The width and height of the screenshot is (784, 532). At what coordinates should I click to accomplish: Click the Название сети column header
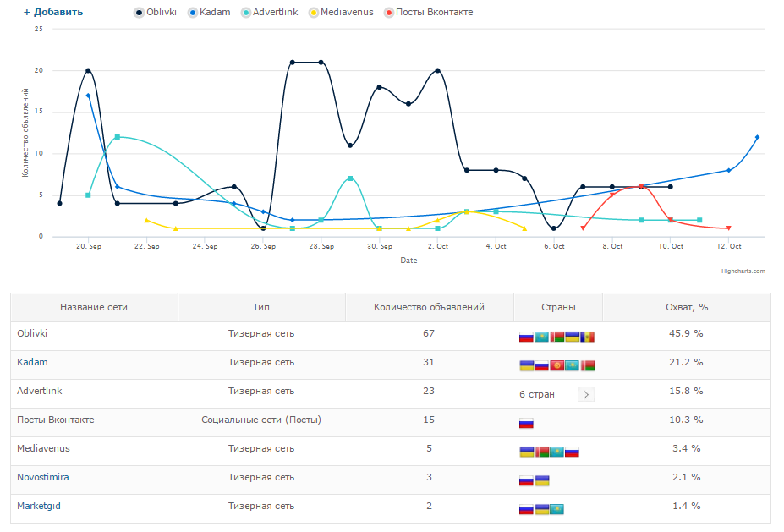pos(94,307)
